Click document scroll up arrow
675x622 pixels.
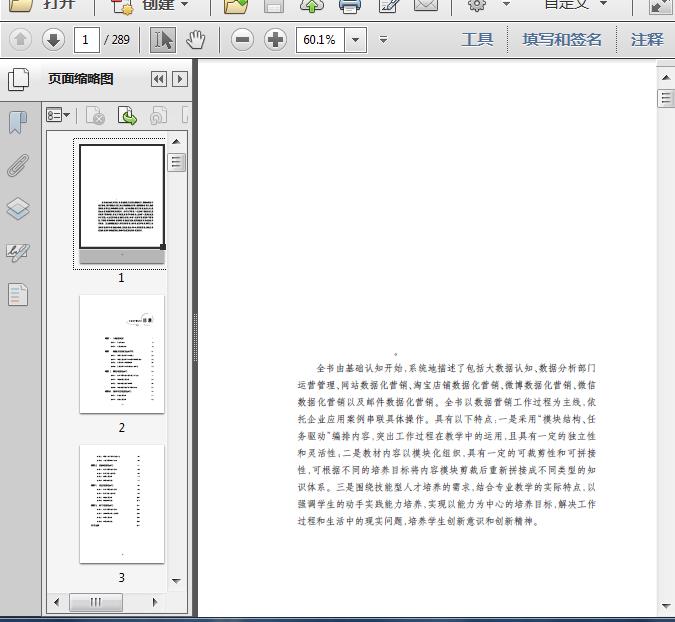666,77
